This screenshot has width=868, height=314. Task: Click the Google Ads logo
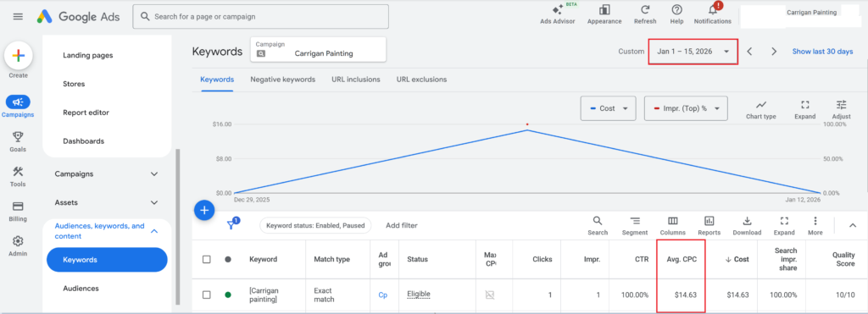(78, 17)
